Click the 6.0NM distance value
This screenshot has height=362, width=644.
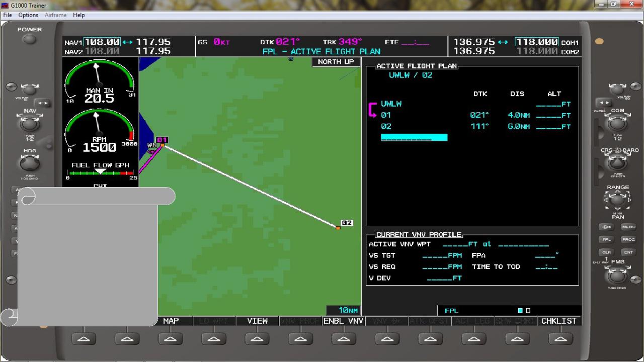click(x=519, y=127)
